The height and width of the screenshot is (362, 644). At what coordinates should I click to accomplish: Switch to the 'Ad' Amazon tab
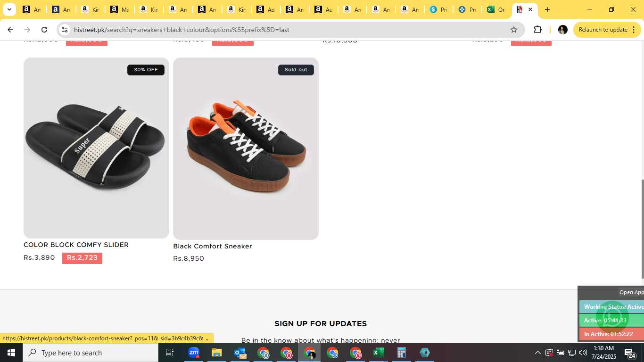pyautogui.click(x=266, y=9)
